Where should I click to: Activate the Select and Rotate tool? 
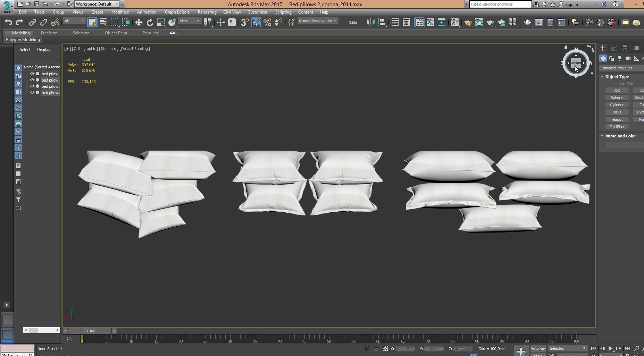(150, 23)
